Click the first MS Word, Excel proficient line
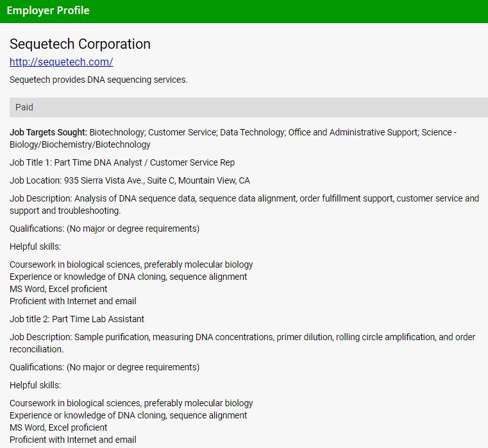The height and width of the screenshot is (448, 488). [58, 289]
